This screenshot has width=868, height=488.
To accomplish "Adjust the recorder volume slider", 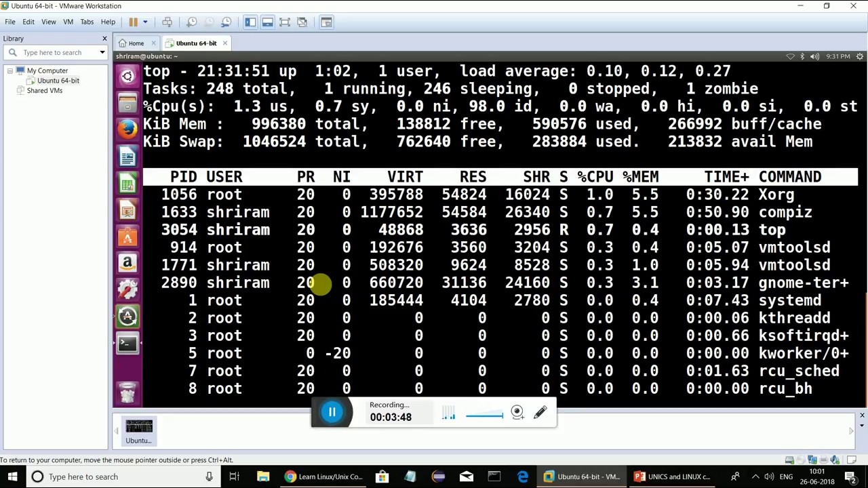I will [484, 415].
